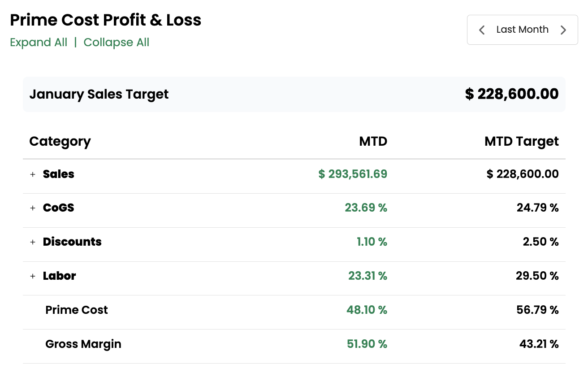Select the Sales MTD value $293,561.69
The height and width of the screenshot is (373, 588).
point(353,174)
